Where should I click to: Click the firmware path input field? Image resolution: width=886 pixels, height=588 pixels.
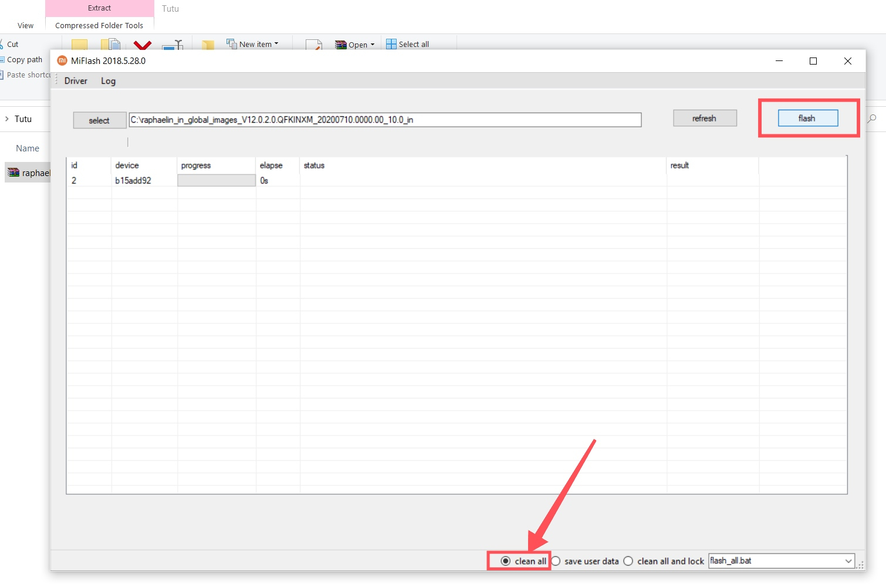click(385, 120)
